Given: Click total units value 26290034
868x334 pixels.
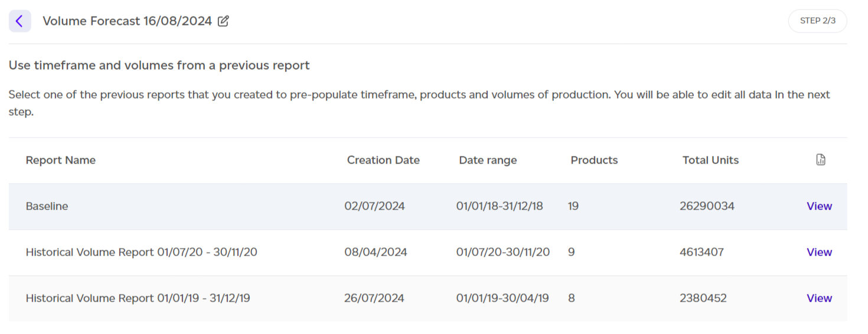Looking at the screenshot, I should tap(707, 206).
